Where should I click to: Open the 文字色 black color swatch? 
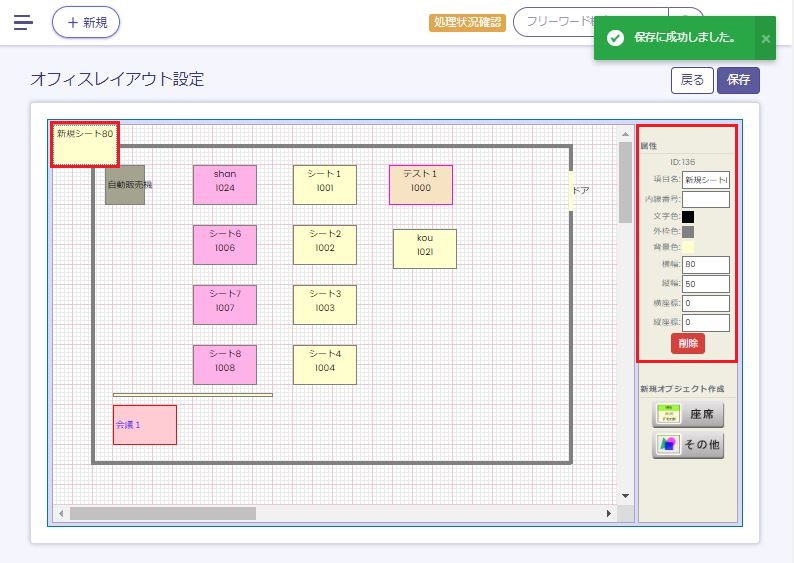688,216
